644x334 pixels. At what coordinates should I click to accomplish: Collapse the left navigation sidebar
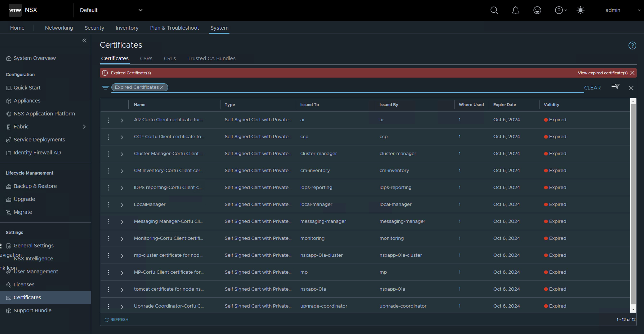tap(84, 41)
